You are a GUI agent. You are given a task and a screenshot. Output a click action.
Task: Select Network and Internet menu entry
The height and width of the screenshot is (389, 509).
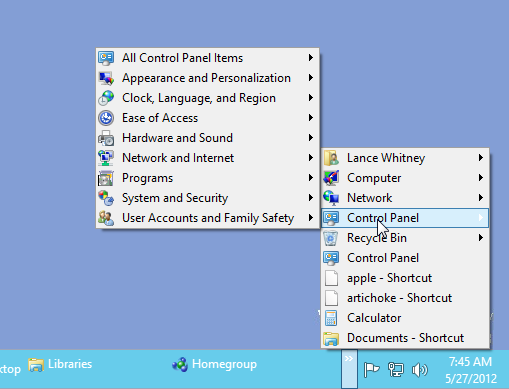[207, 158]
